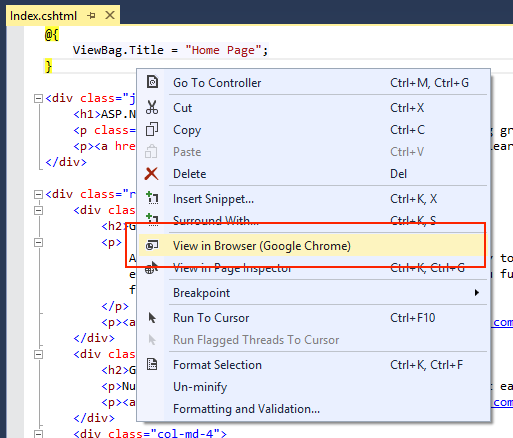513x438 pixels.
Task: Click the <h1>ASP.N code line
Action: click(105, 114)
